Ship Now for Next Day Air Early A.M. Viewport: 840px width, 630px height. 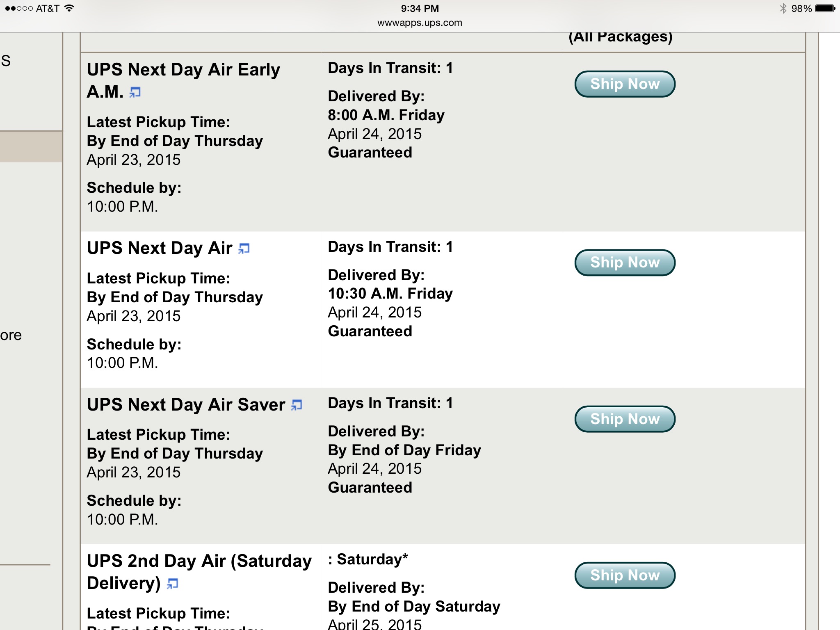tap(625, 84)
